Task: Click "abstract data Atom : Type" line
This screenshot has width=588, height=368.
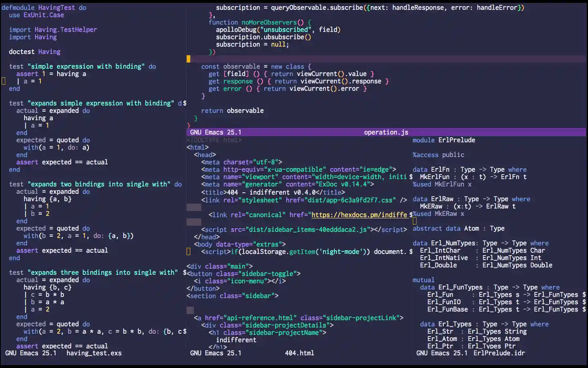Action: point(459,228)
